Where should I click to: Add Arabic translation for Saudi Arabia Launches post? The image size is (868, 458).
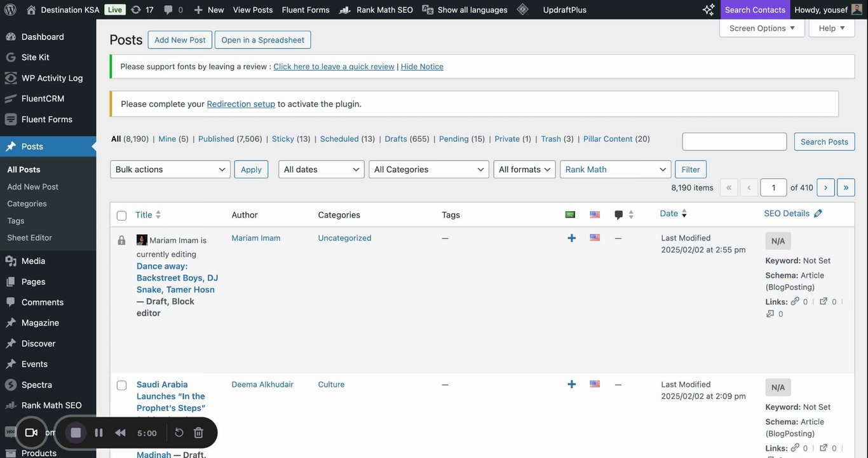coord(572,384)
